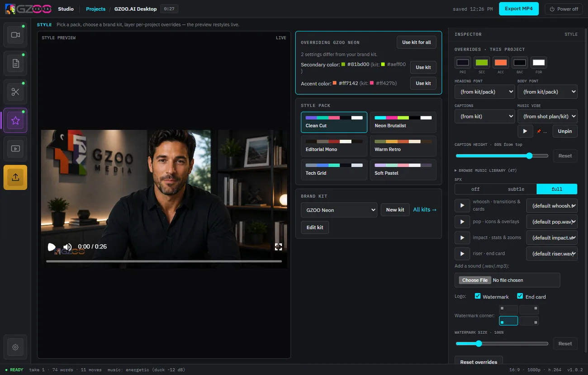Enter fullscreen on the preview video
The width and height of the screenshot is (588, 375).
click(x=279, y=247)
